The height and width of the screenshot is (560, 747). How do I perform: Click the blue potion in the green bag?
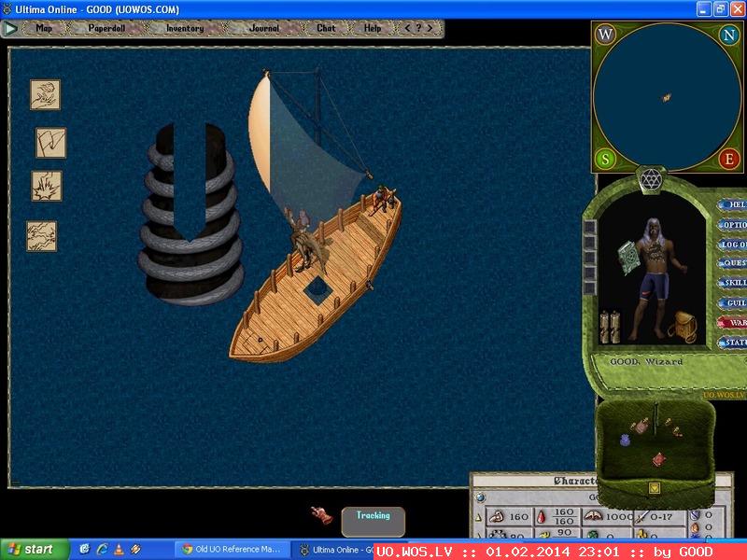tap(625, 441)
